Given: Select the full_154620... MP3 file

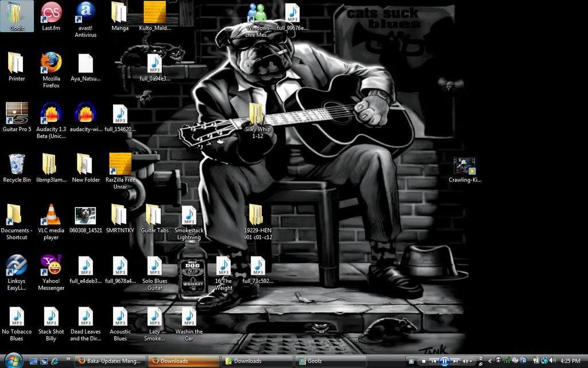Looking at the screenshot, I should [120, 118].
